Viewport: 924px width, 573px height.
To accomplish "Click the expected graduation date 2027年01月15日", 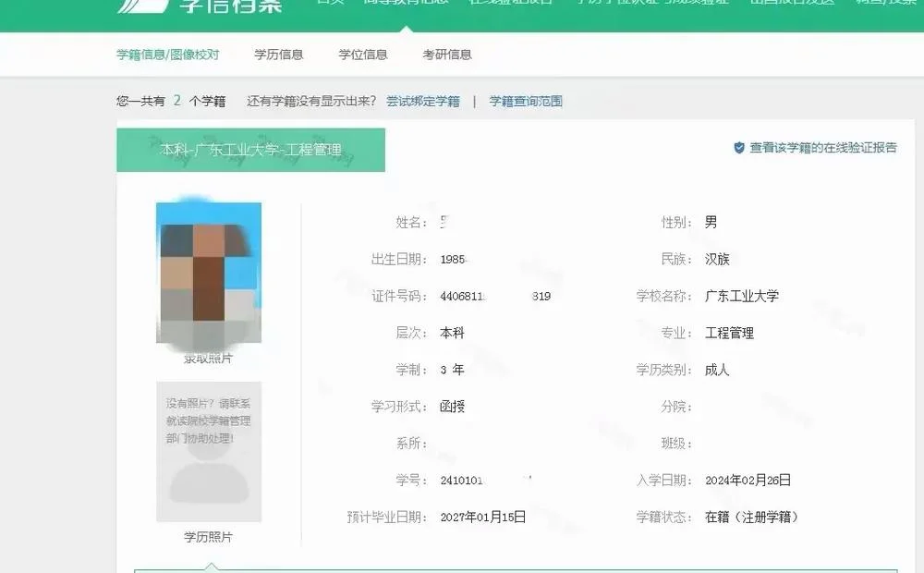I will coord(482,517).
